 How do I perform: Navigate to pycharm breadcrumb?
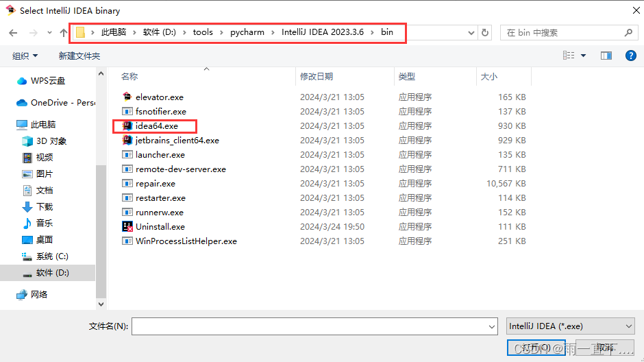pyautogui.click(x=247, y=32)
